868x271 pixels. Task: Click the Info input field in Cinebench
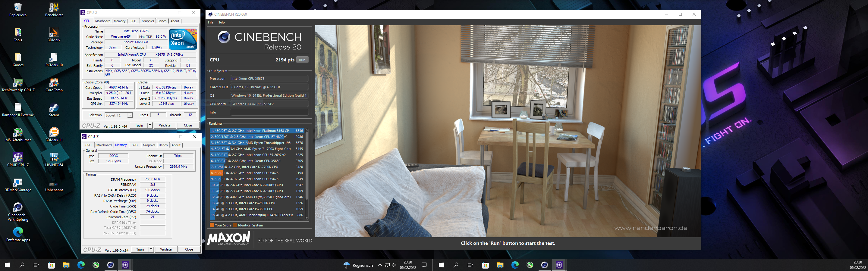point(269,112)
